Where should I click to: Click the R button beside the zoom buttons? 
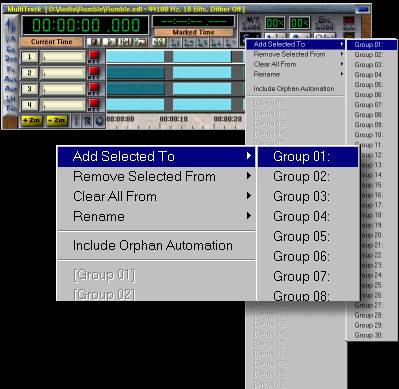click(x=88, y=121)
